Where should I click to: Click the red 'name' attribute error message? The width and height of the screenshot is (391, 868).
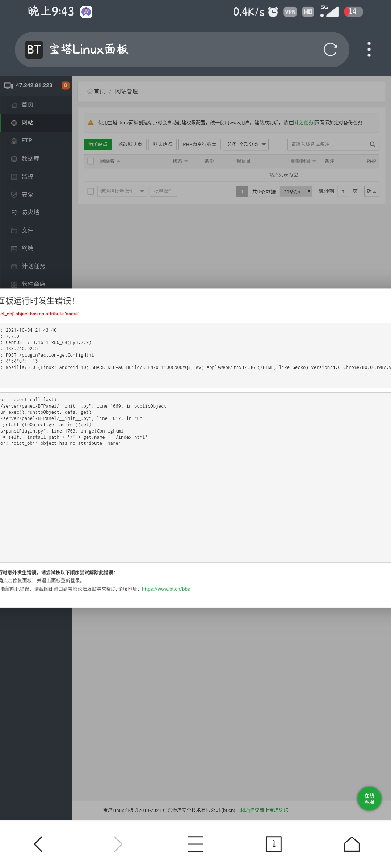[x=39, y=314]
